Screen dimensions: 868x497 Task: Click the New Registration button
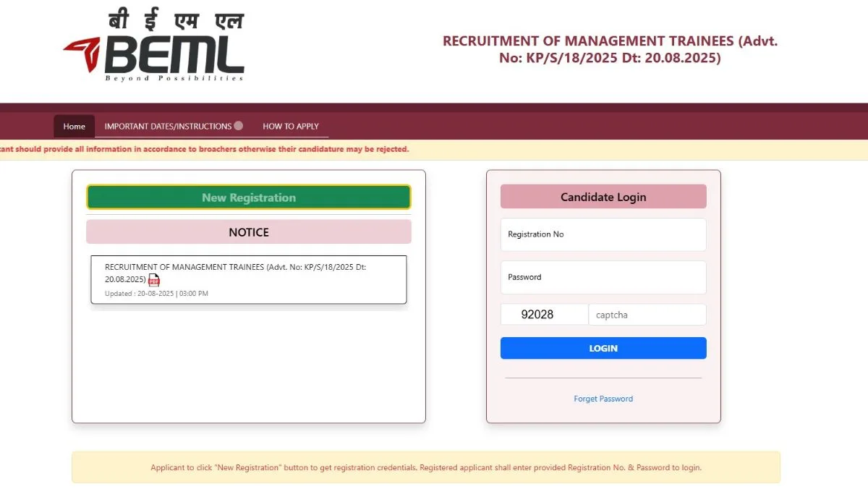pyautogui.click(x=249, y=197)
